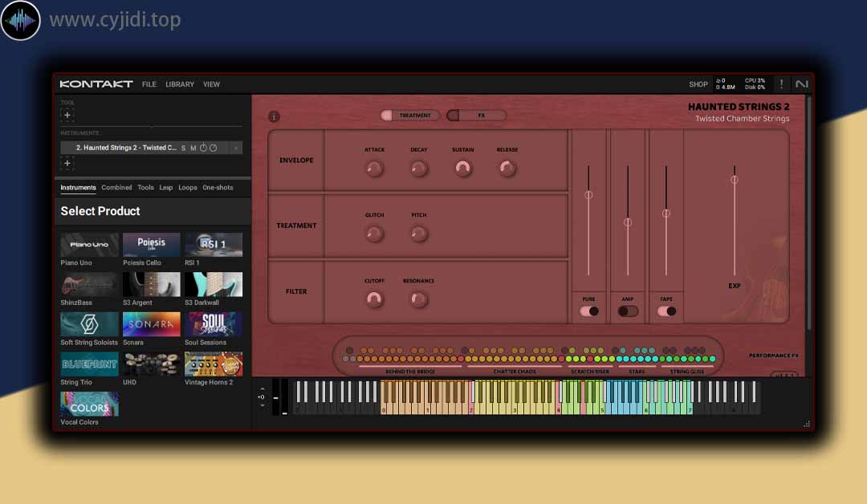The width and height of the screenshot is (867, 504).
Task: Add a new tool with the plus button
Action: 67,115
